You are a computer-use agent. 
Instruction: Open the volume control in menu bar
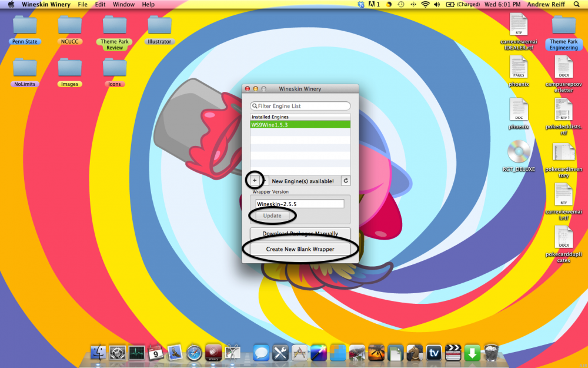[437, 4]
